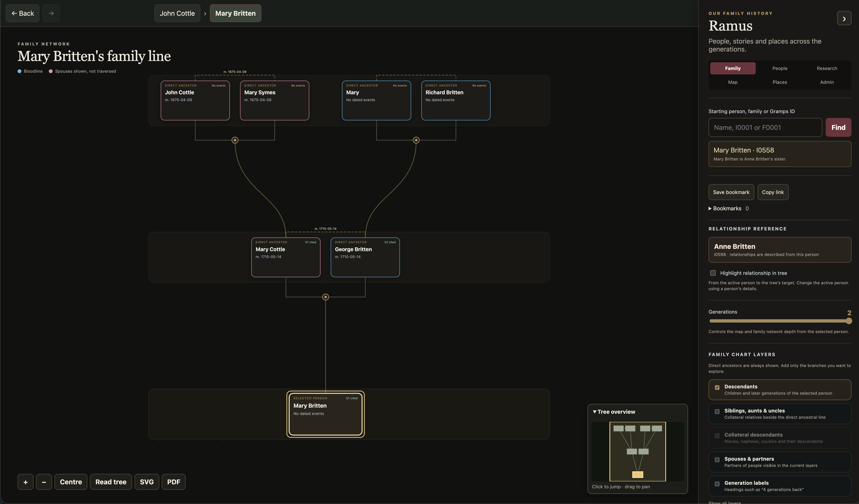
Task: Zoom in with the plus button
Action: (x=26, y=482)
